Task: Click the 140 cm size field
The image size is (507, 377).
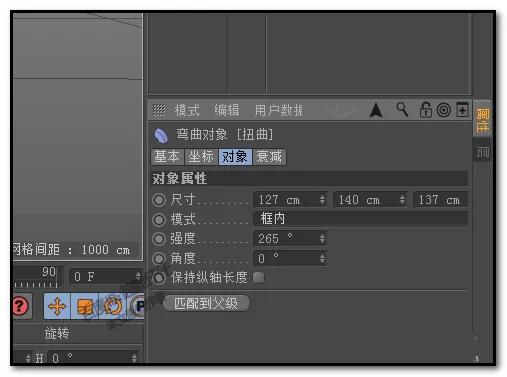Action: 370,200
